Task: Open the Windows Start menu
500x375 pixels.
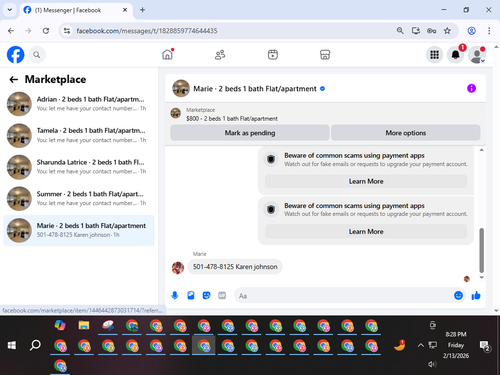Action: pyautogui.click(x=12, y=345)
